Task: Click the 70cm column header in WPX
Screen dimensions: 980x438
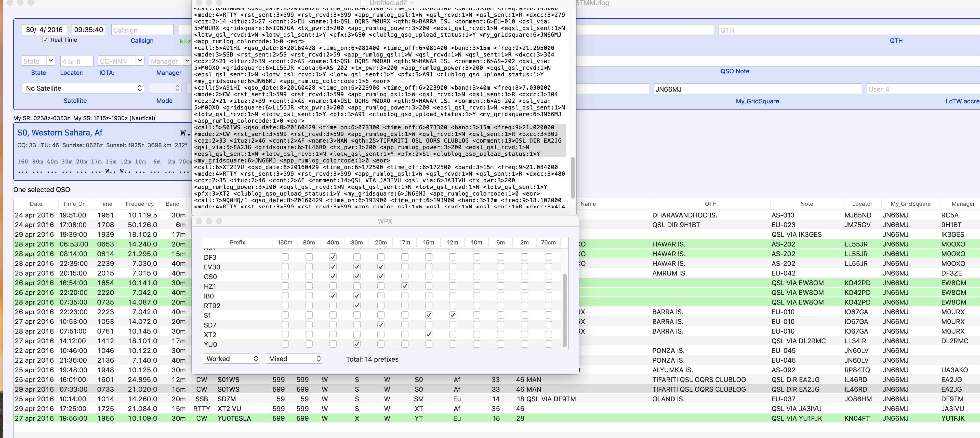Action: click(548, 243)
